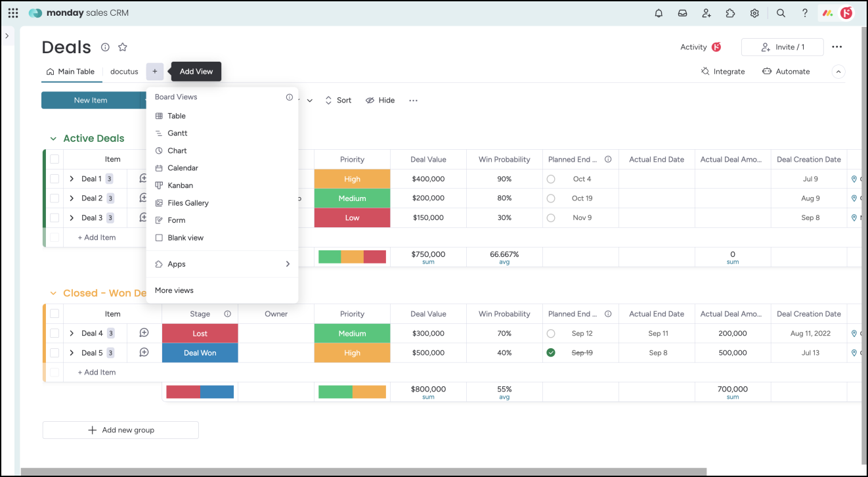The width and height of the screenshot is (868, 477).
Task: Collapse the Active Deals group
Action: pyautogui.click(x=53, y=139)
